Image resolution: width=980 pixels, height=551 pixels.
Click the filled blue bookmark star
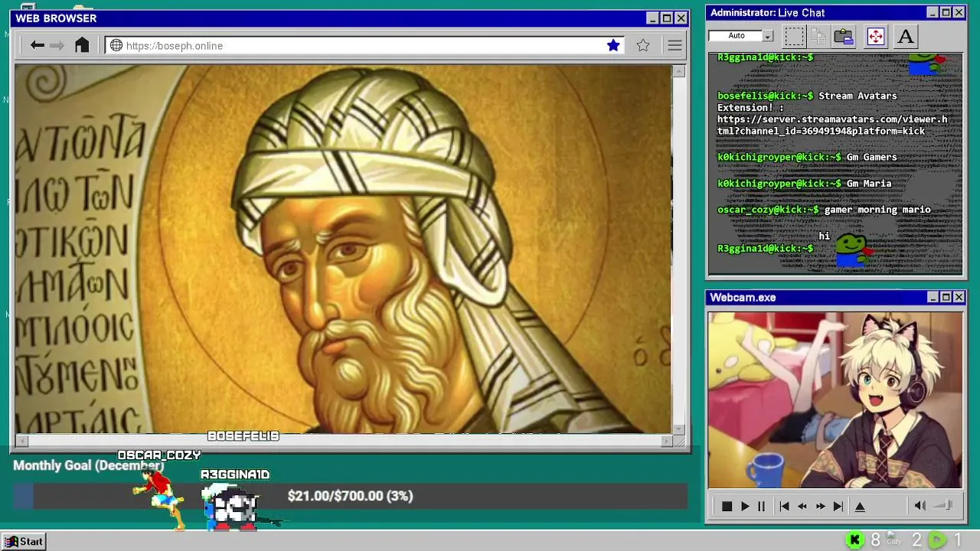[x=613, y=45]
